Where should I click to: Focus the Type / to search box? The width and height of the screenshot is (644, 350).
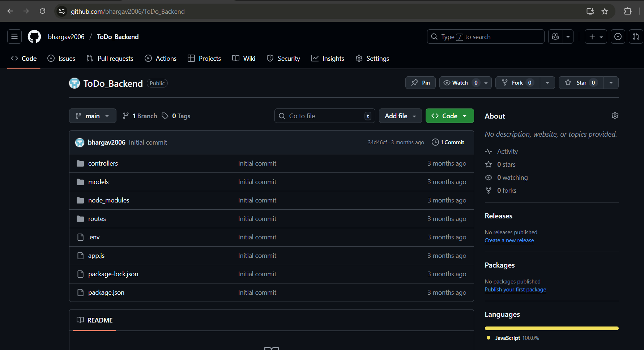point(486,37)
